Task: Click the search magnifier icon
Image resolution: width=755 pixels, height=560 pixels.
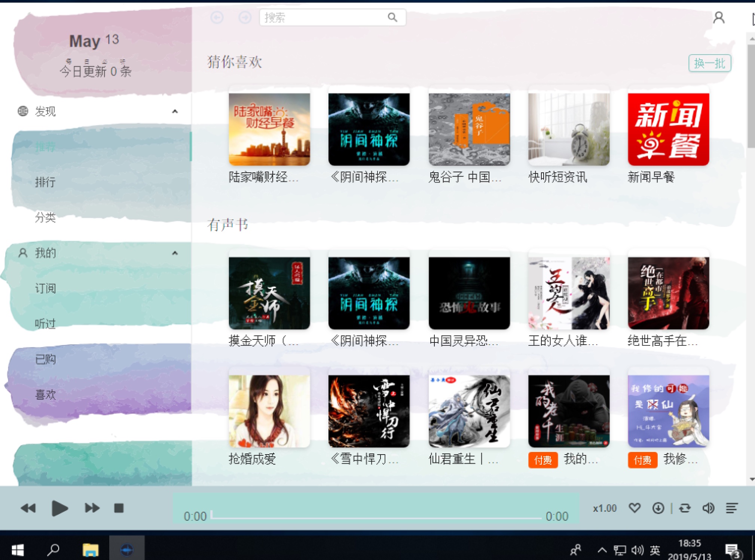Action: pyautogui.click(x=392, y=18)
